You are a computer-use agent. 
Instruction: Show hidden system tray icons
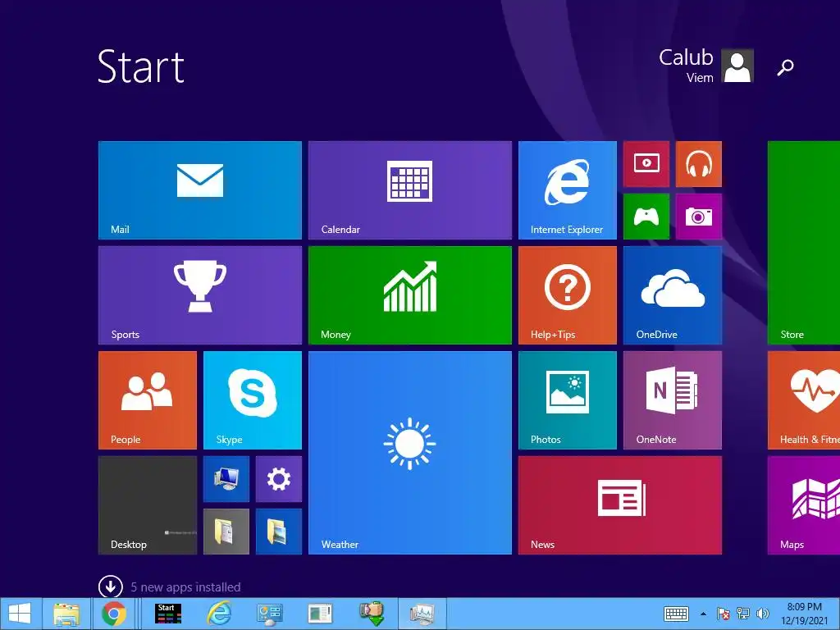(703, 614)
